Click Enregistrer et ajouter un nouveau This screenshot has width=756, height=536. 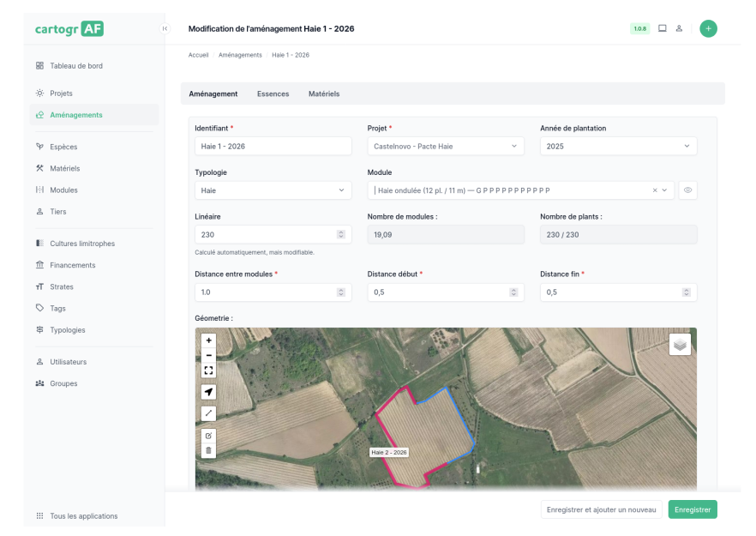(x=601, y=509)
